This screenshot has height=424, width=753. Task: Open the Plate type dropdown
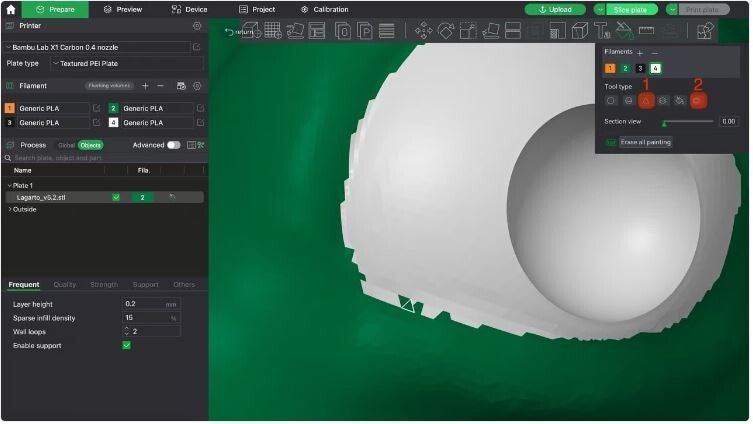[125, 64]
